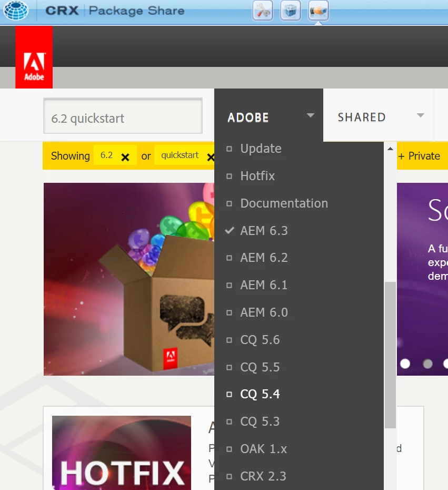This screenshot has height=490, width=448.
Task: Click the purple promo banner on the right
Action: tap(422, 279)
